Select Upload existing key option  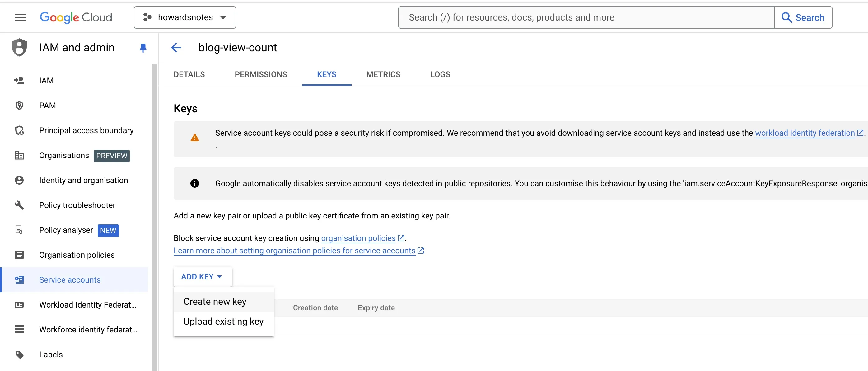[223, 321]
